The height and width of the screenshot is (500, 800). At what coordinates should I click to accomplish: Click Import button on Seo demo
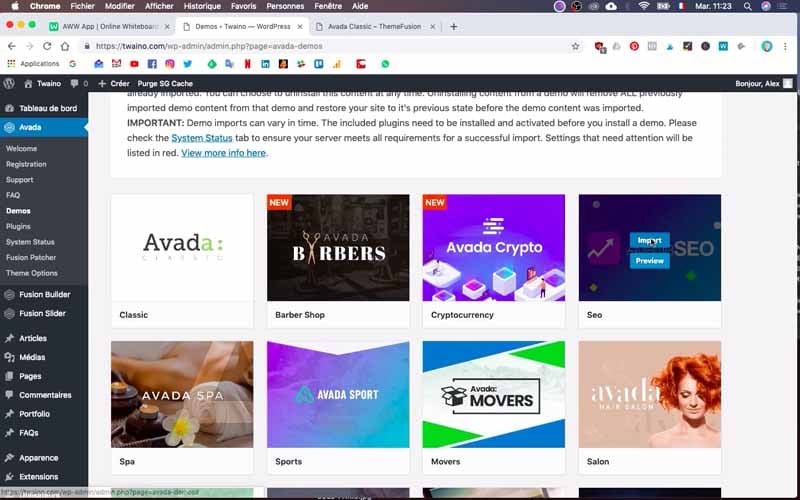[649, 240]
